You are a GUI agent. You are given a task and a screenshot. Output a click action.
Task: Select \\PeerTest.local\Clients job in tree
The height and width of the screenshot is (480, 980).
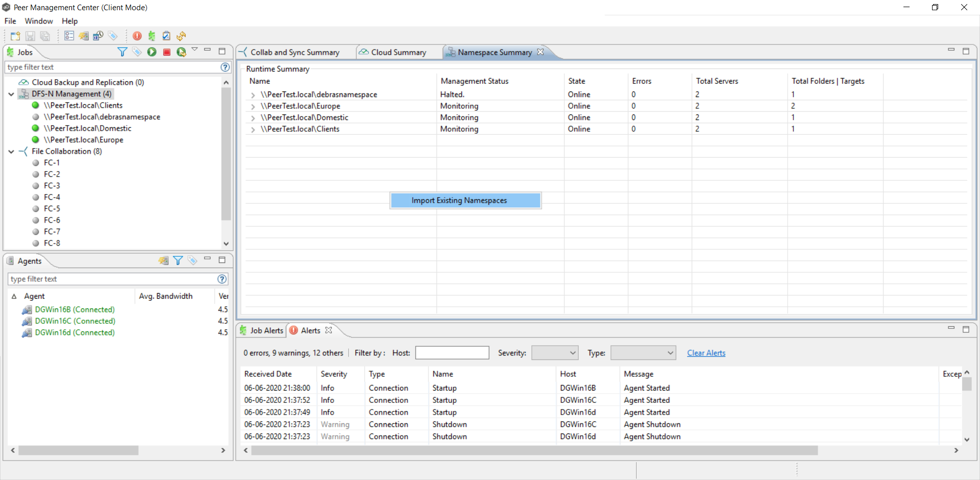pyautogui.click(x=83, y=105)
